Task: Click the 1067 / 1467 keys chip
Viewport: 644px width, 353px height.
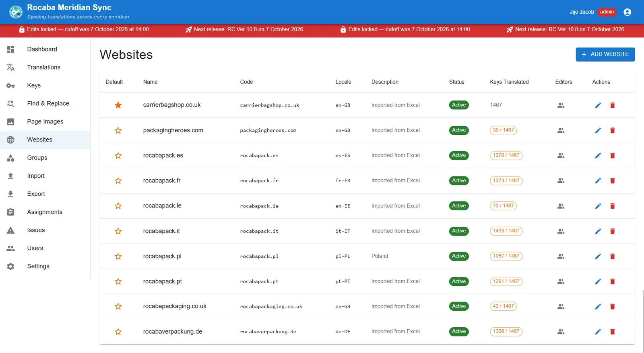Action: 506,256
